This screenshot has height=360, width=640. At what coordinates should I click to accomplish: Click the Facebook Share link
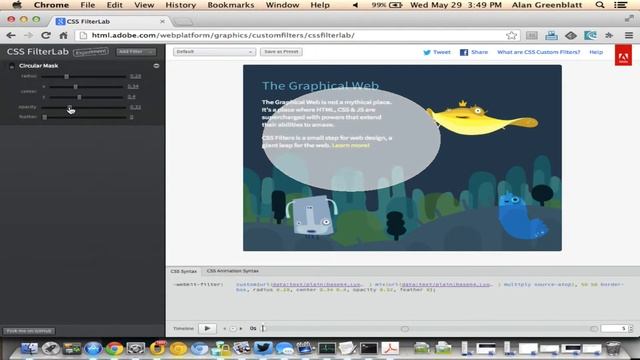(474, 52)
